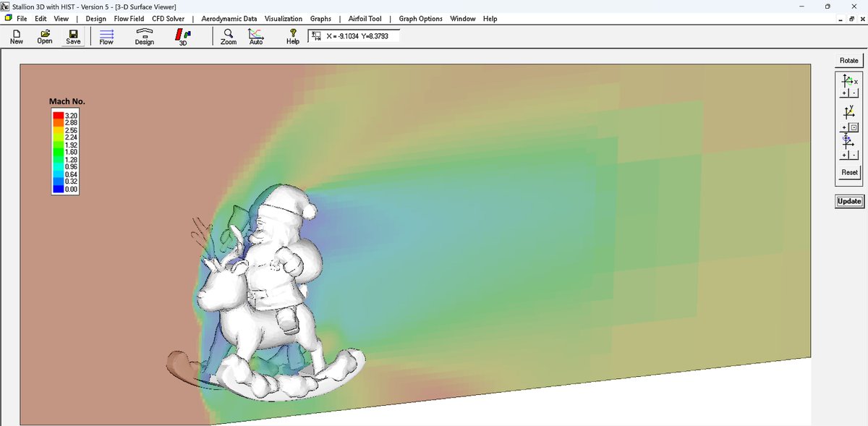Click the X Y coordinate readout field
The image size is (868, 426).
[x=354, y=36]
